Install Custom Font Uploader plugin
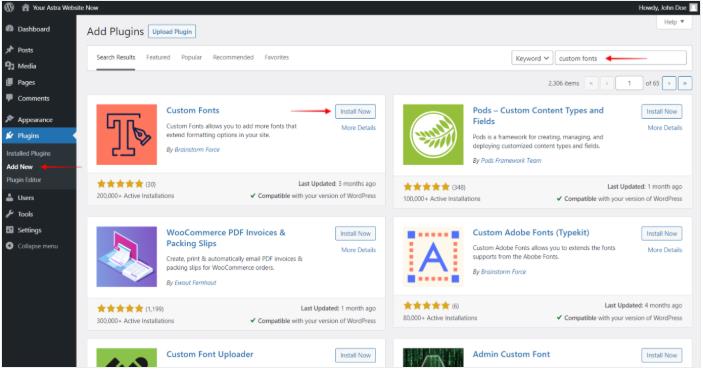Viewport: 703px width, 370px height. 356,355
